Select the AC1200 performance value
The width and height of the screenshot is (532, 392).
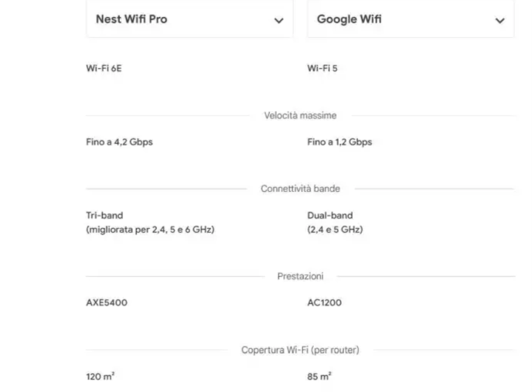coord(325,302)
